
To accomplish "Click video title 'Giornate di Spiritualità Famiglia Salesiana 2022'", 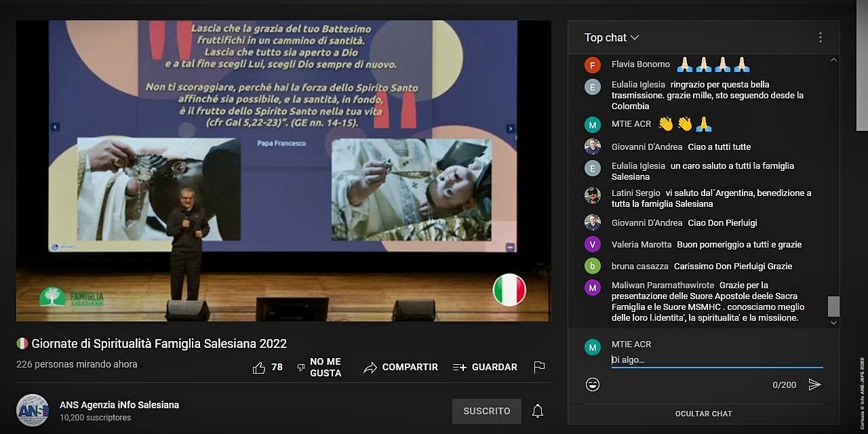I will [x=159, y=344].
